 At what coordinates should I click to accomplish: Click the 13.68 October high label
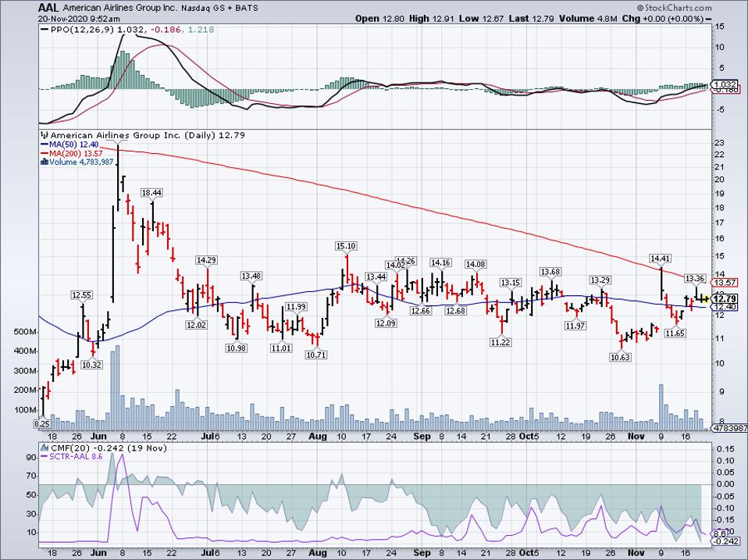point(550,272)
